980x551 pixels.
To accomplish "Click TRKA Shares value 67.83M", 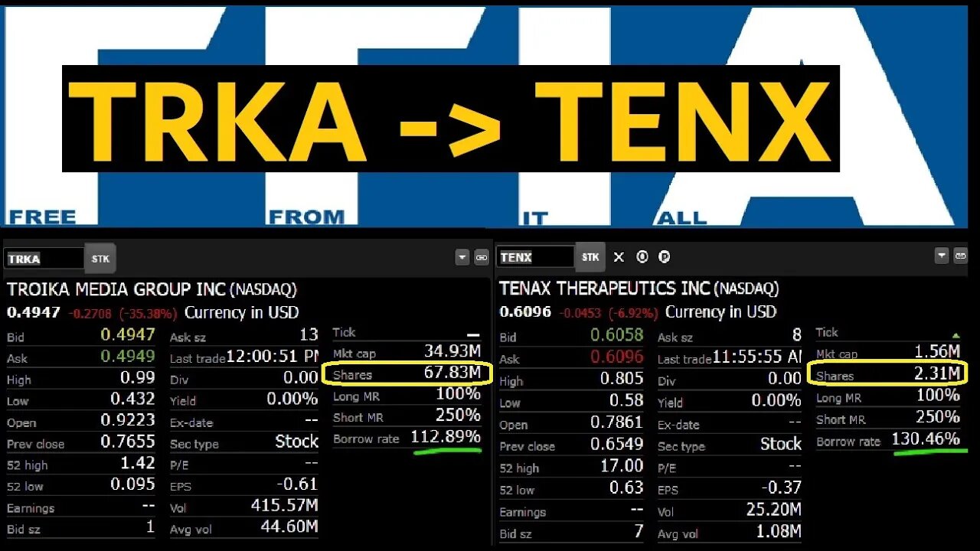I will coord(452,373).
